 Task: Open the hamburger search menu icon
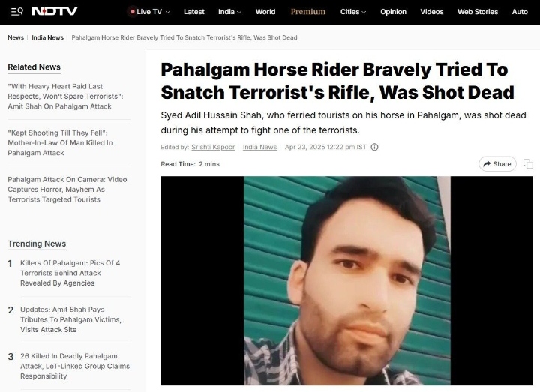(x=16, y=12)
